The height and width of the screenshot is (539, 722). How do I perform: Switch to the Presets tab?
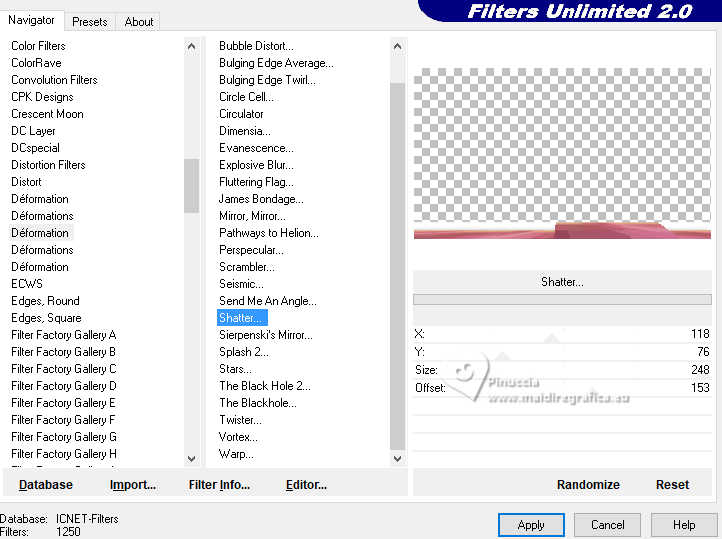90,22
